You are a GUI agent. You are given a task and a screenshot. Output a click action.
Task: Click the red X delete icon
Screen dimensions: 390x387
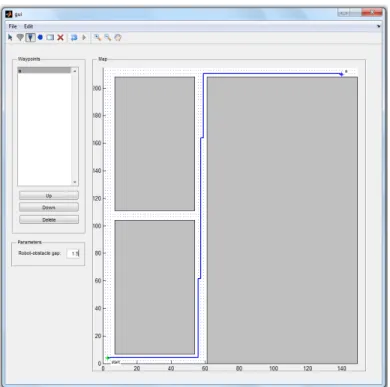[60, 37]
